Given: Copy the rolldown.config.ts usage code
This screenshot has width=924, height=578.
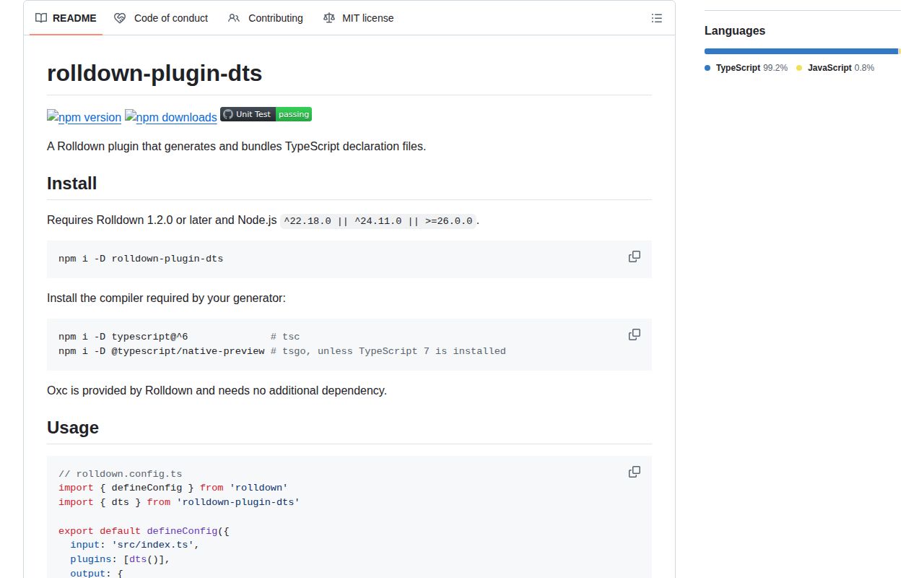Looking at the screenshot, I should pyautogui.click(x=635, y=472).
